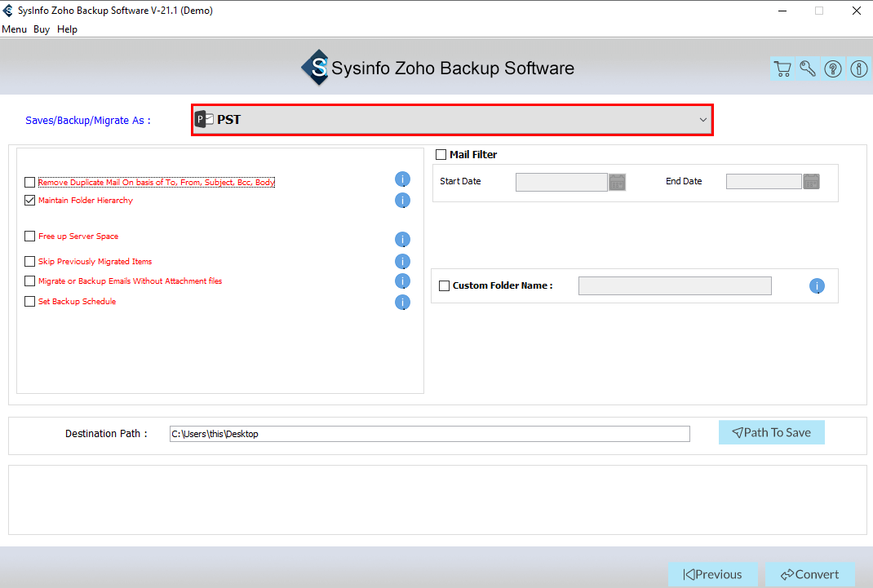873x588 pixels.
Task: Click the Saves/Backup/Migrate As label
Action: 88,120
